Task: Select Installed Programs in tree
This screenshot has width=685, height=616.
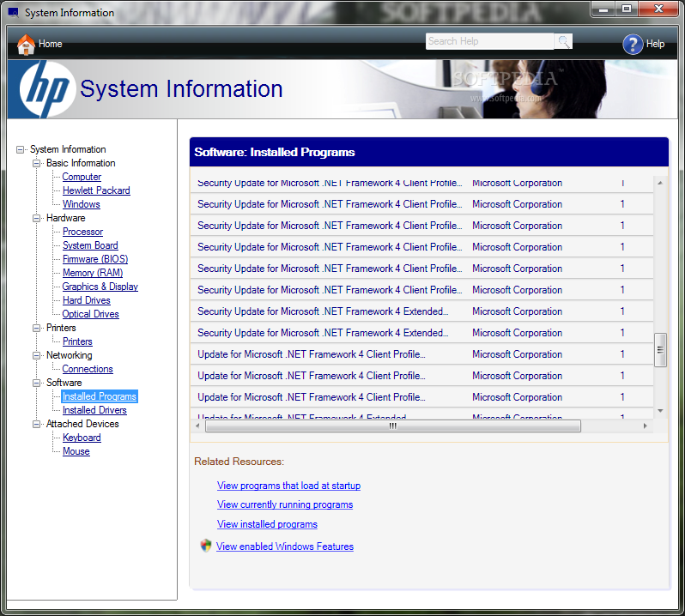Action: 100,396
